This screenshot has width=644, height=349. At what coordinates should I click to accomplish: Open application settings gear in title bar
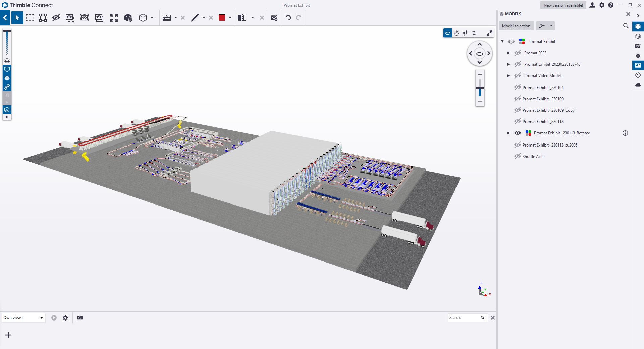tap(602, 5)
